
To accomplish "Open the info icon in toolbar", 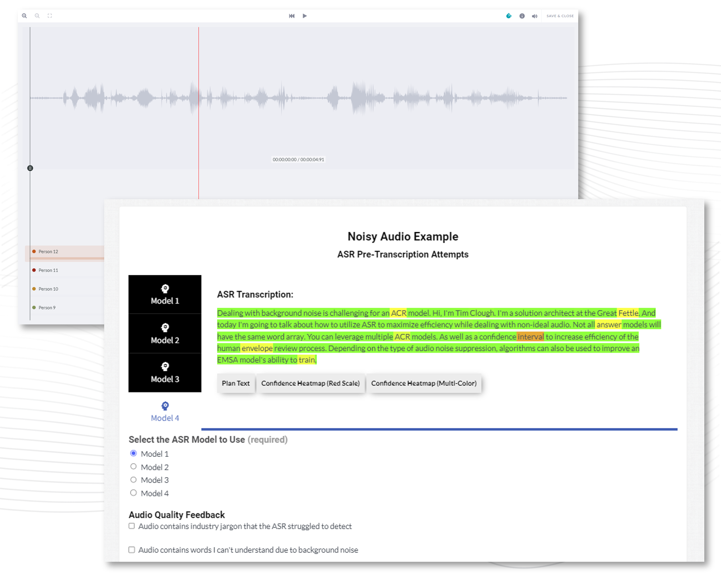I will [x=522, y=16].
